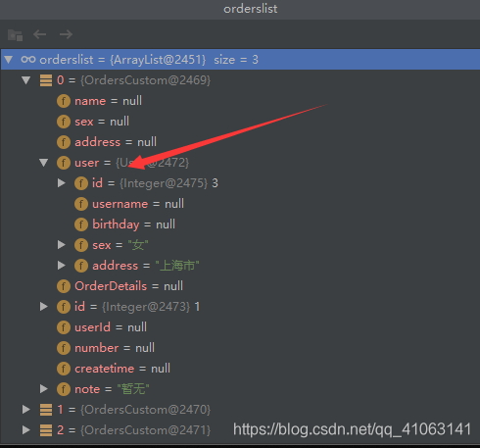480x448 pixels.
Task: Click field icon next to sex "女"
Action: pos(81,245)
